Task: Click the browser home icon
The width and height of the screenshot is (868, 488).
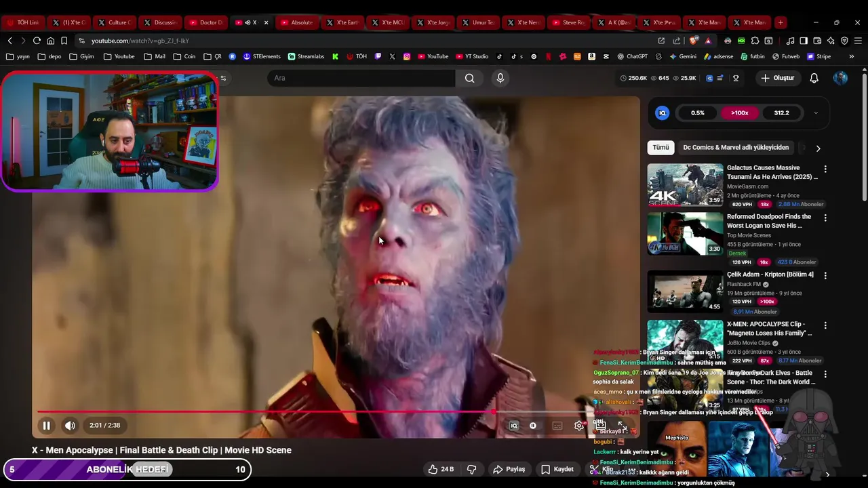Action: (x=50, y=41)
